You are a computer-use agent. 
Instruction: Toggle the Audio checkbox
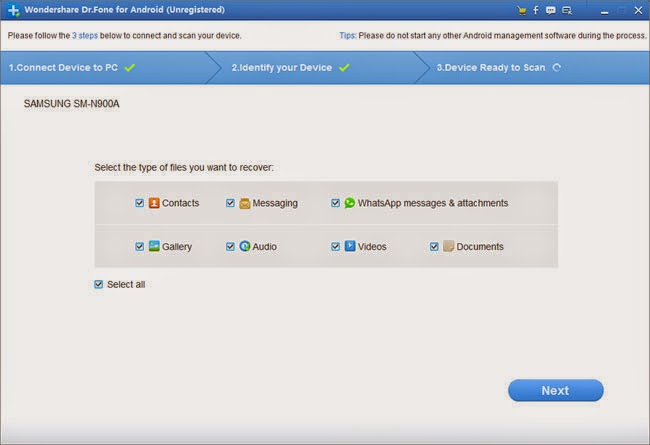point(230,246)
